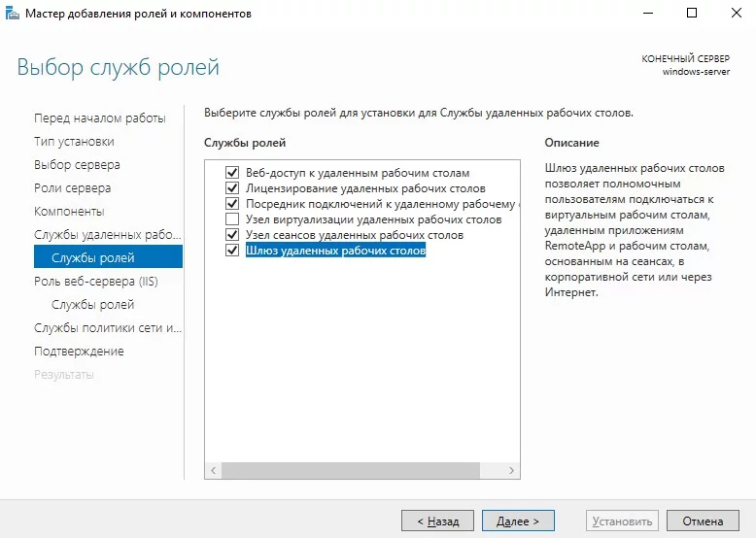Viewport: 756px width, 538px height.
Task: Open Службы политики сети и... step
Action: tap(108, 328)
